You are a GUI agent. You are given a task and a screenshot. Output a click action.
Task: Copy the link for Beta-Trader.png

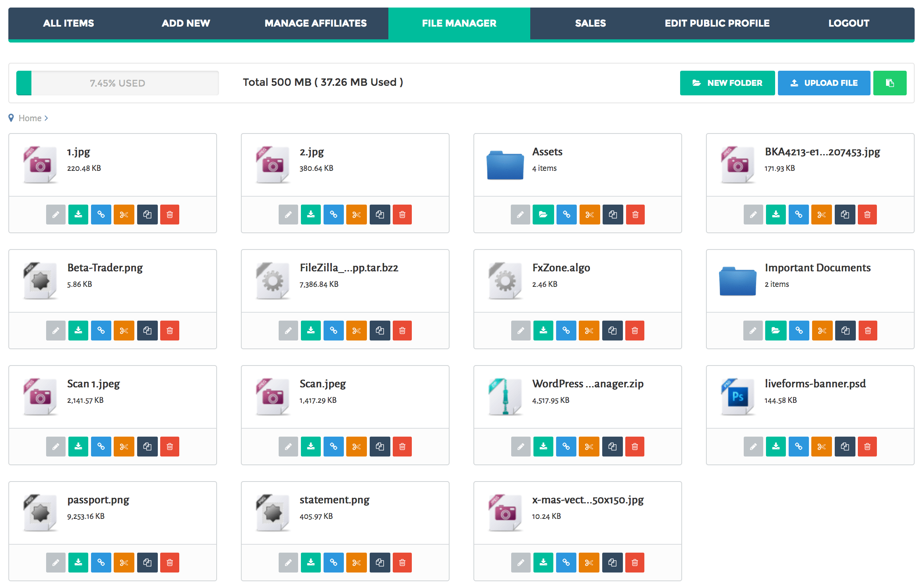pyautogui.click(x=101, y=330)
